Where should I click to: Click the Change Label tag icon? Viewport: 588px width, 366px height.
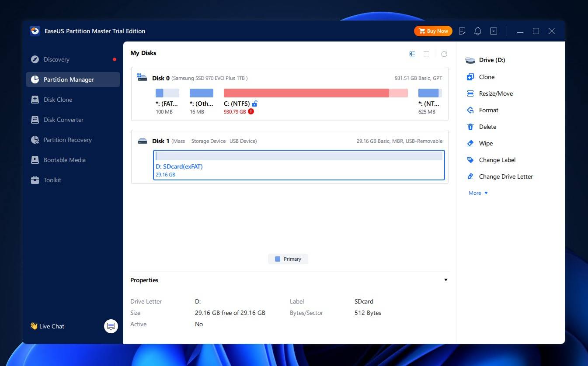(470, 160)
